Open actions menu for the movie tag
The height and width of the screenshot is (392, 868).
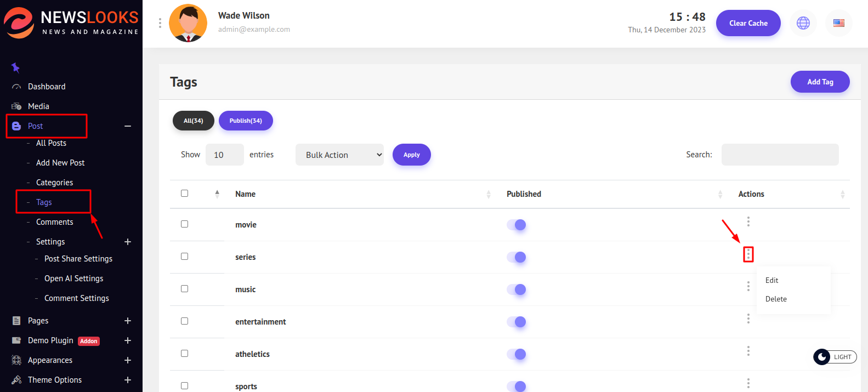click(x=748, y=221)
